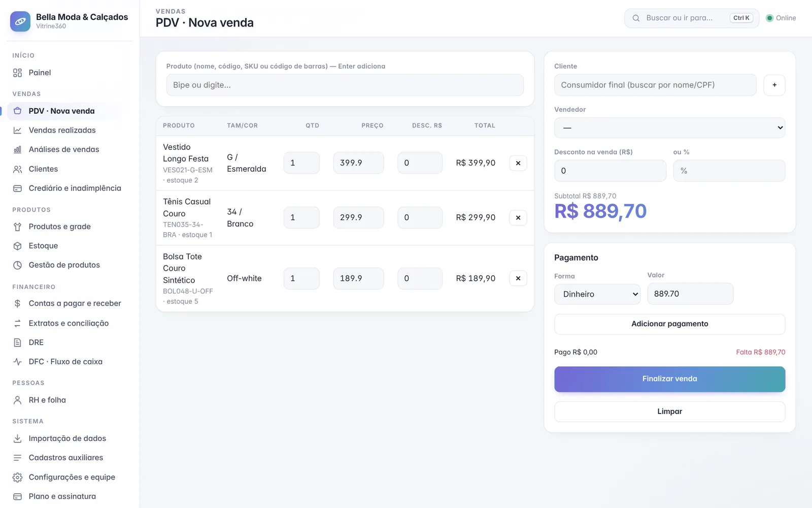The image size is (812, 508).
Task: Click the Buscar ou ir para search box
Action: click(691, 18)
